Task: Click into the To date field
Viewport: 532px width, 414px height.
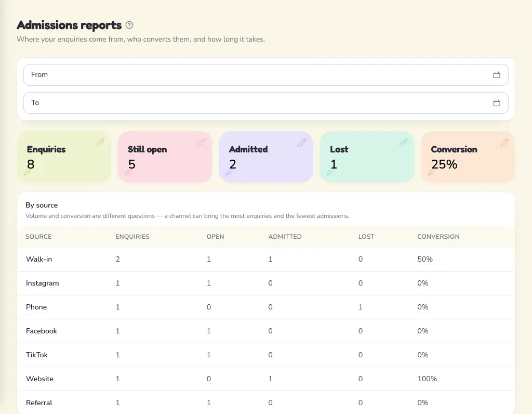Action: (265, 103)
